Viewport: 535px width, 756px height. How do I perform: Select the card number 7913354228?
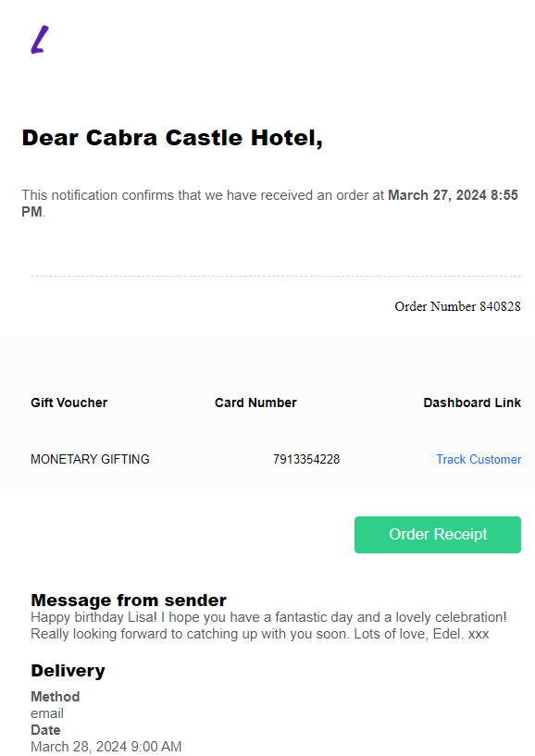(x=306, y=459)
